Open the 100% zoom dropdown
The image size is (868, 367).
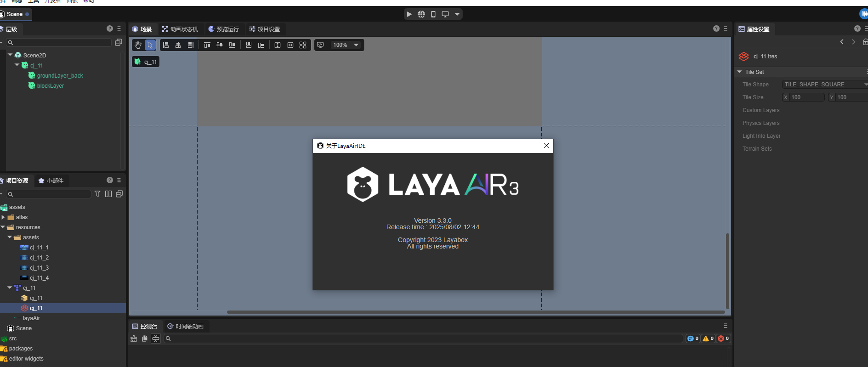click(x=346, y=45)
